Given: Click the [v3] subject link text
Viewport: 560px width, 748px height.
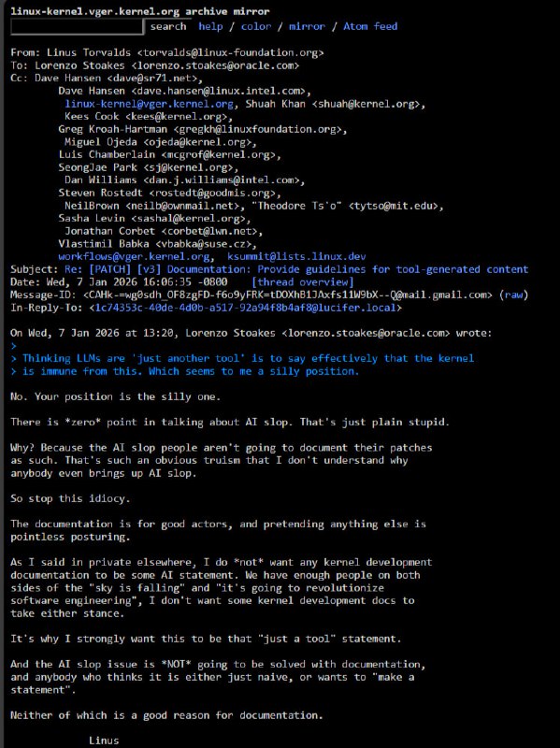Looking at the screenshot, I should (x=149, y=269).
